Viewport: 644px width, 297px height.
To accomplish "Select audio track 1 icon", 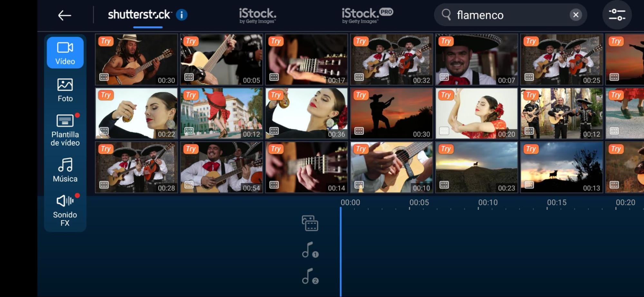I will (x=310, y=250).
